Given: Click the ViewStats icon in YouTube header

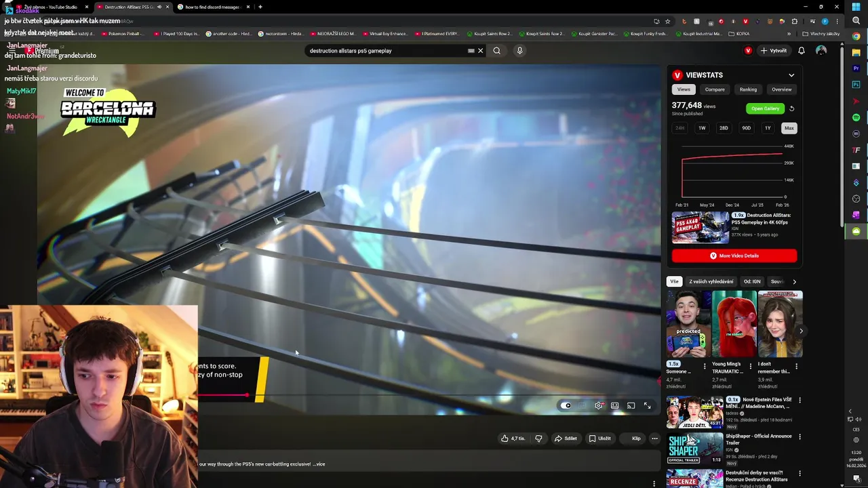Looking at the screenshot, I should pos(748,51).
